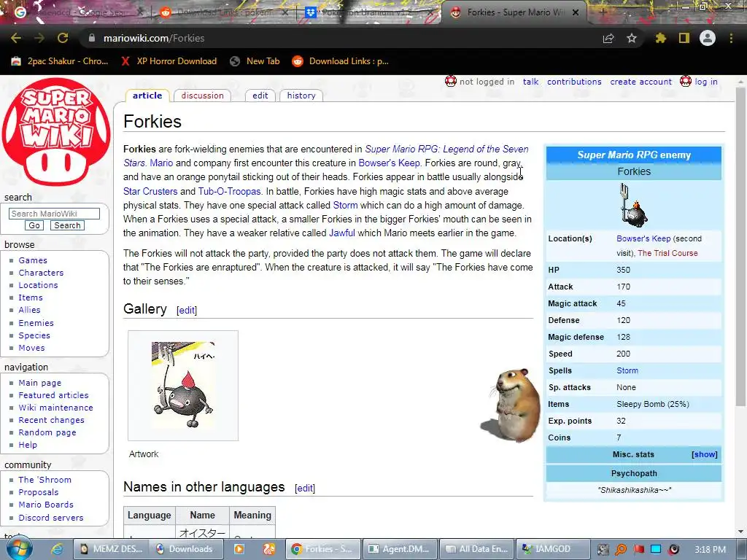Switch to the Agent.DM taskbar window
747x560 pixels.
click(x=399, y=549)
